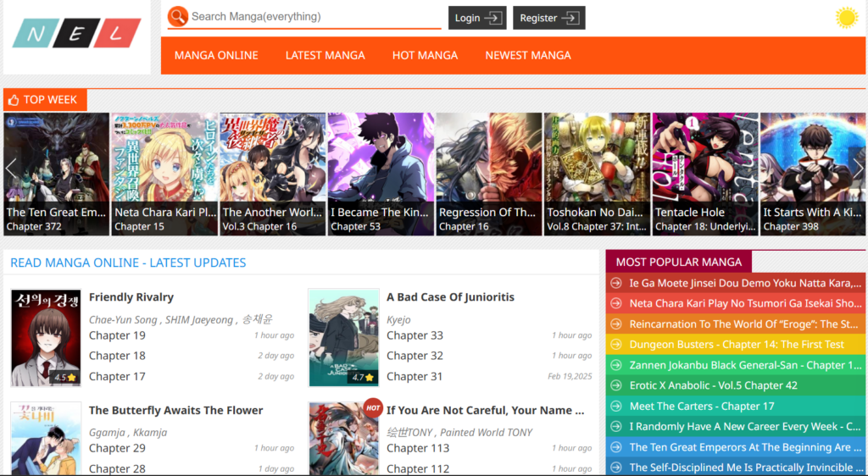This screenshot has height=476, width=868.
Task: Open The Ten Great Em... carousel cover
Action: [x=57, y=174]
